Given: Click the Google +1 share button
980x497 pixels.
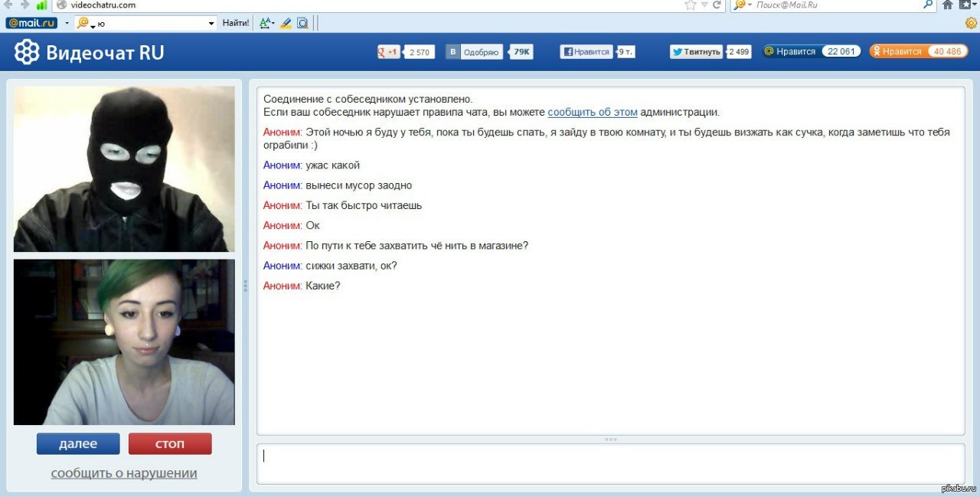Looking at the screenshot, I should point(390,52).
